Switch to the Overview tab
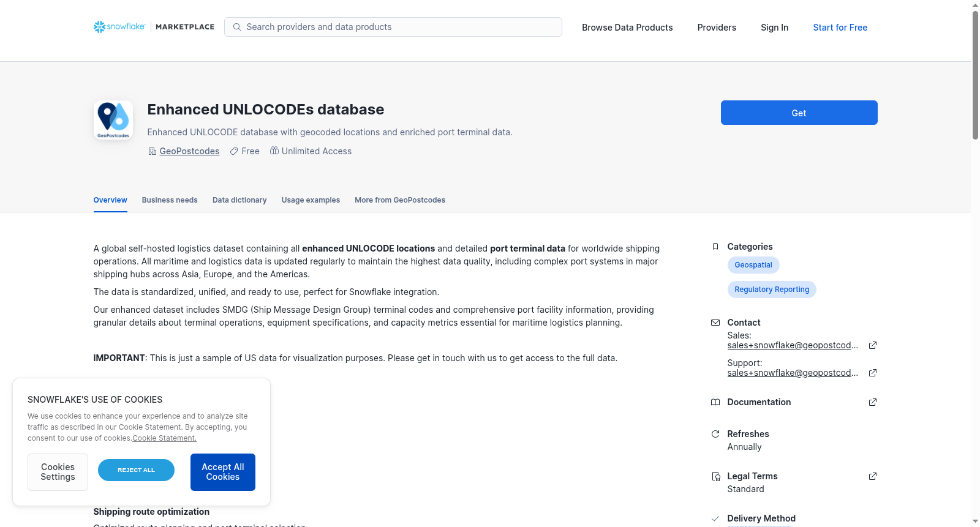The height and width of the screenshot is (527, 980). tap(110, 200)
